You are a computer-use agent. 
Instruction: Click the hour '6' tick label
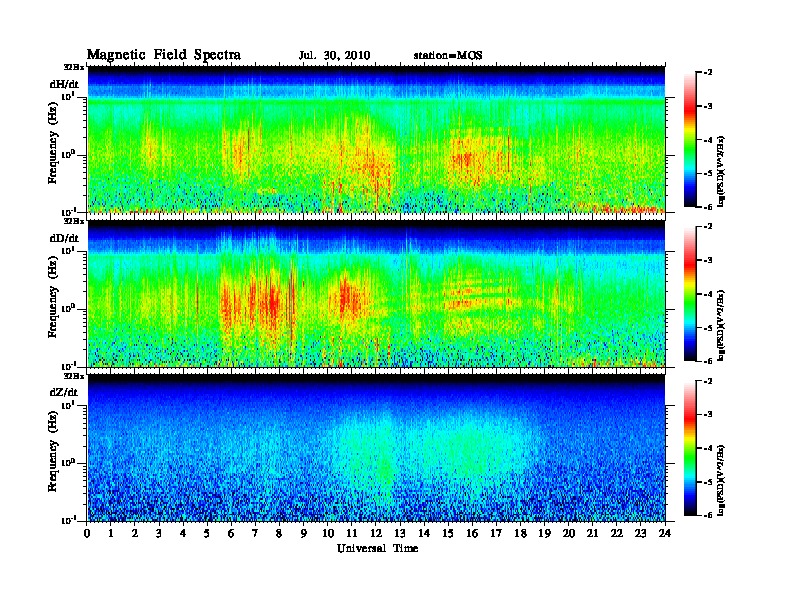pos(231,533)
